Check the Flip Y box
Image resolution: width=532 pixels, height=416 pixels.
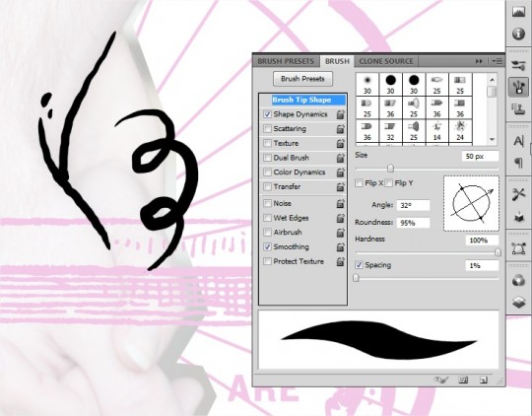389,183
